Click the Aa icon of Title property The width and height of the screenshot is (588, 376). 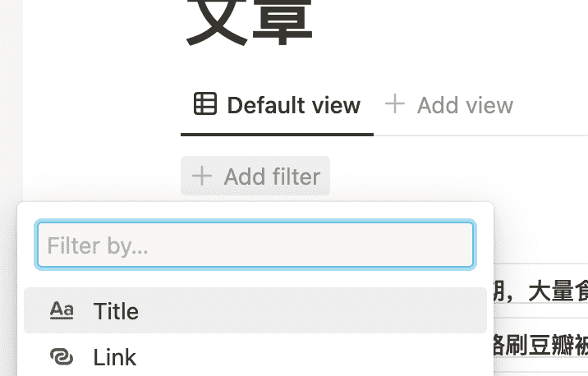(62, 310)
